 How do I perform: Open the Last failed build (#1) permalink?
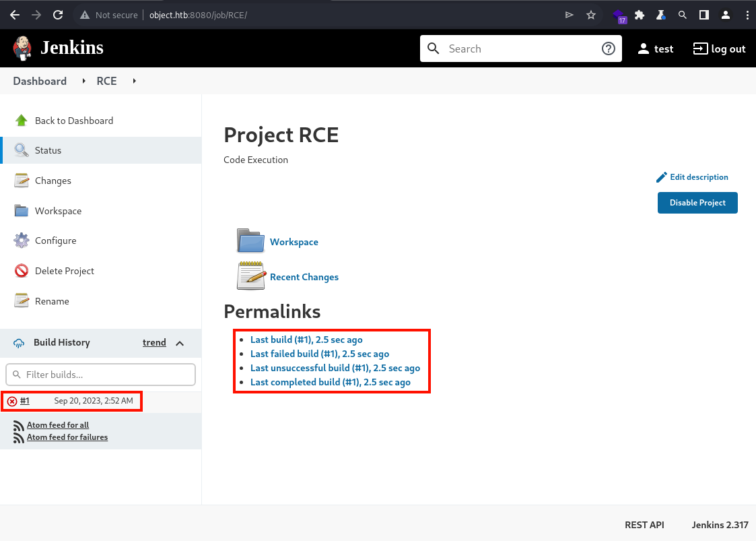point(320,354)
